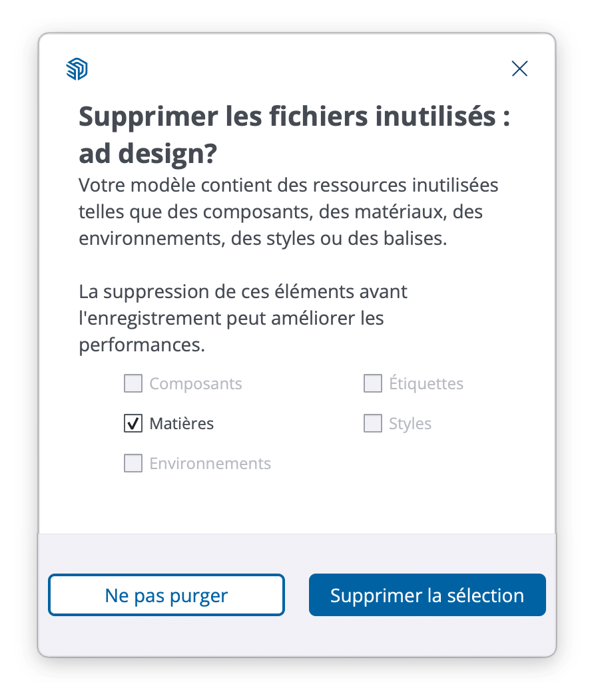Select the Environnements label text
This screenshot has width=594, height=700.
pyautogui.click(x=210, y=464)
